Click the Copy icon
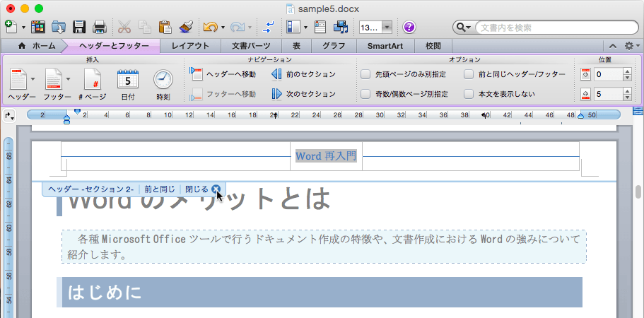The image size is (644, 318). [x=144, y=27]
